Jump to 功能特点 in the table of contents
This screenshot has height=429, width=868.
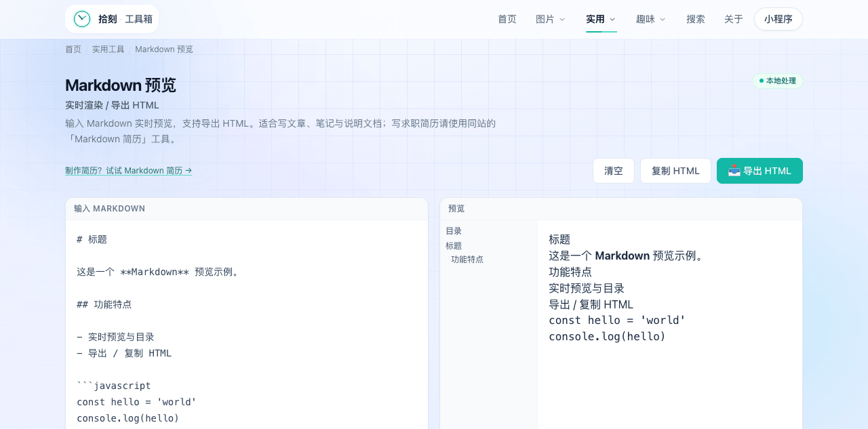(x=467, y=260)
